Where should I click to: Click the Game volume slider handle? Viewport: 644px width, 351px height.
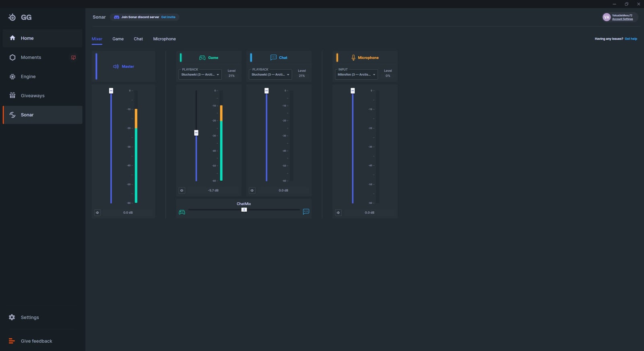coord(196,133)
